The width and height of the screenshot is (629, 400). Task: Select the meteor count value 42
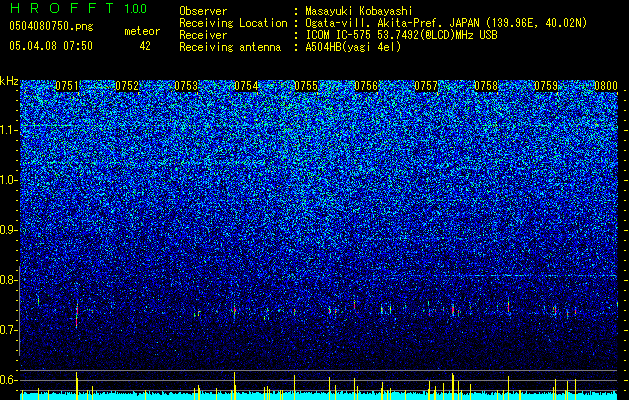click(145, 46)
